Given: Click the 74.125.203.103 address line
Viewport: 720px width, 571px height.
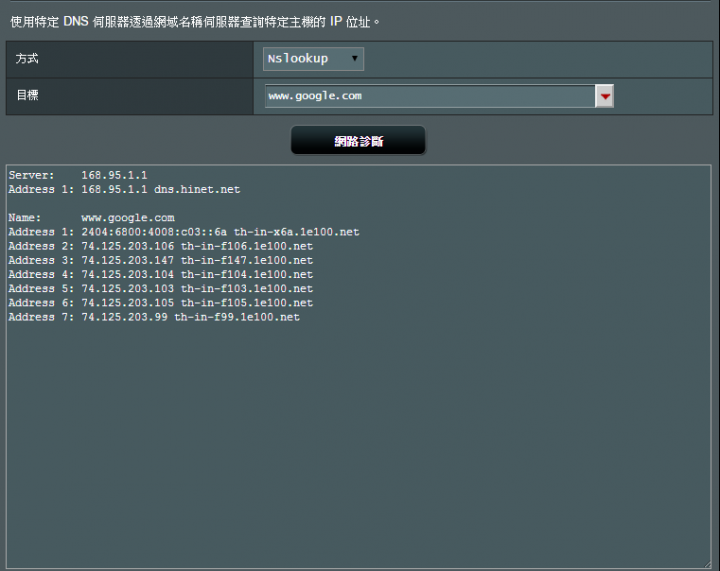Looking at the screenshot, I should [x=160, y=289].
